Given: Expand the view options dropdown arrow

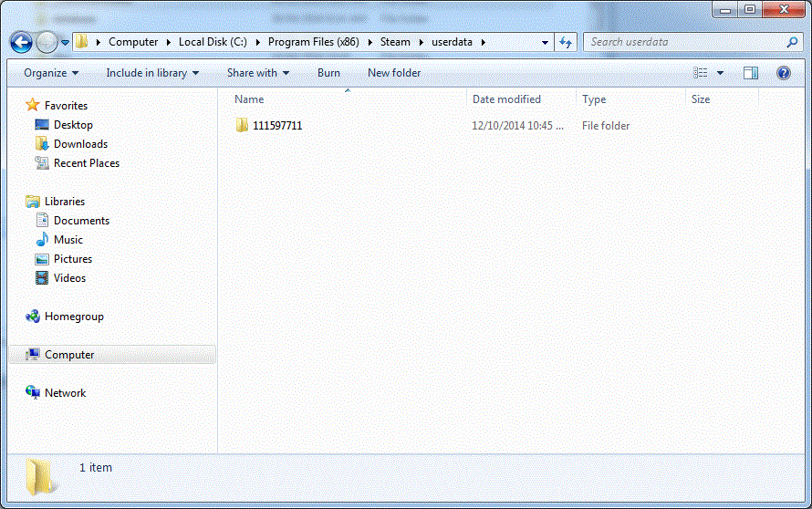Looking at the screenshot, I should (720, 73).
